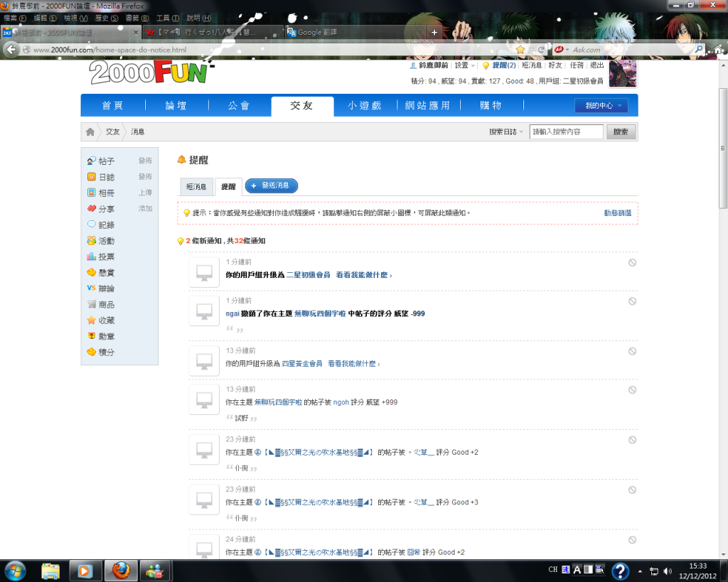Block the first notification using its block icon
This screenshot has width=728, height=582.
click(632, 262)
